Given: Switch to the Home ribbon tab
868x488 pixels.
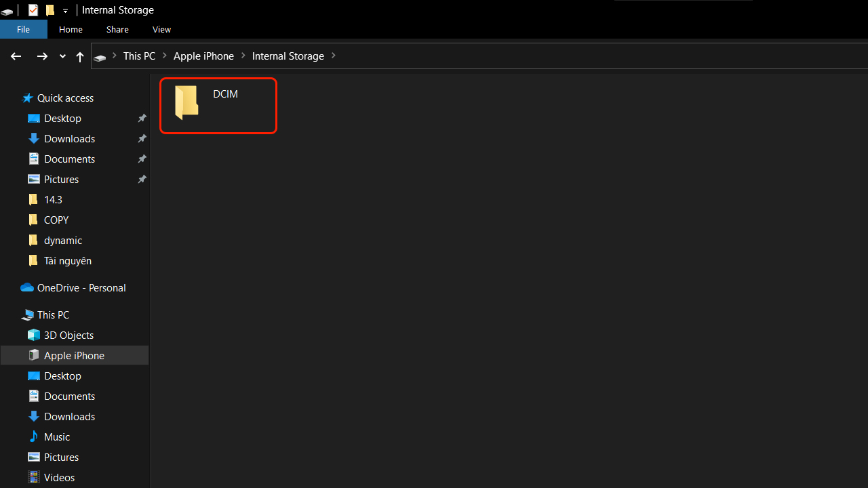Looking at the screenshot, I should pyautogui.click(x=71, y=29).
